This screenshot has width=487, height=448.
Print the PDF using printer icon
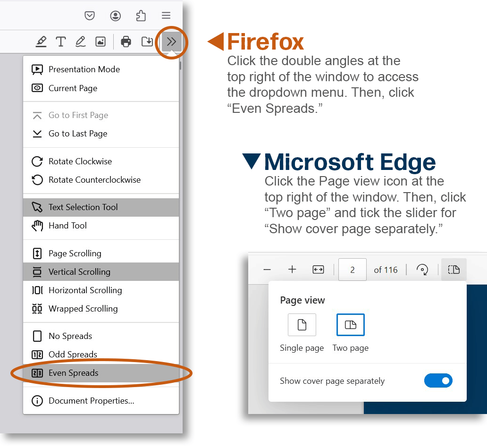(126, 42)
